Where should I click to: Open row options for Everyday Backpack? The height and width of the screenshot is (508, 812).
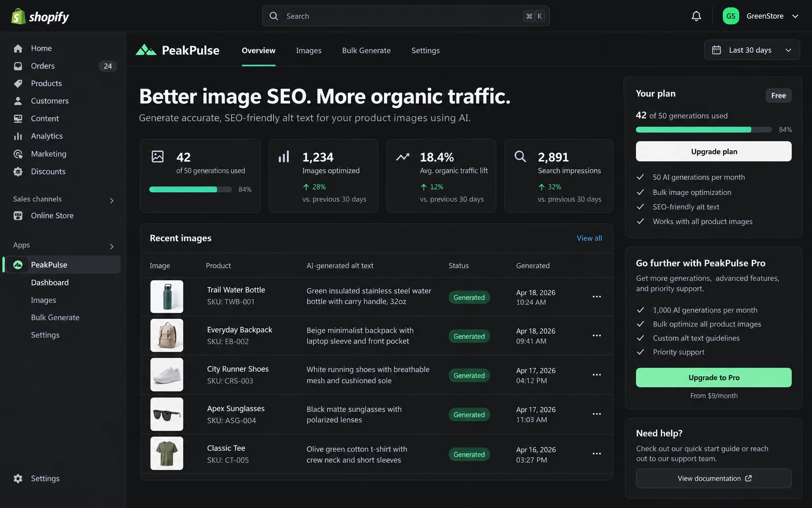[596, 336]
